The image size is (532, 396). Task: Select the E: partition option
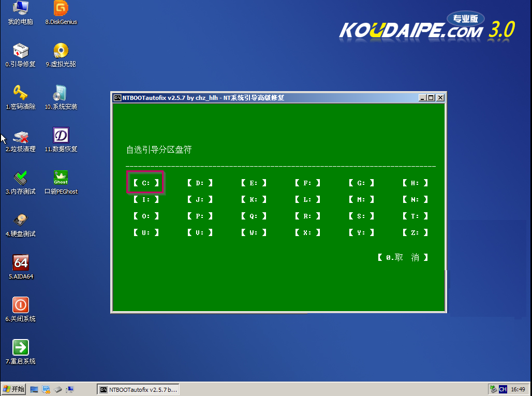[x=254, y=183]
